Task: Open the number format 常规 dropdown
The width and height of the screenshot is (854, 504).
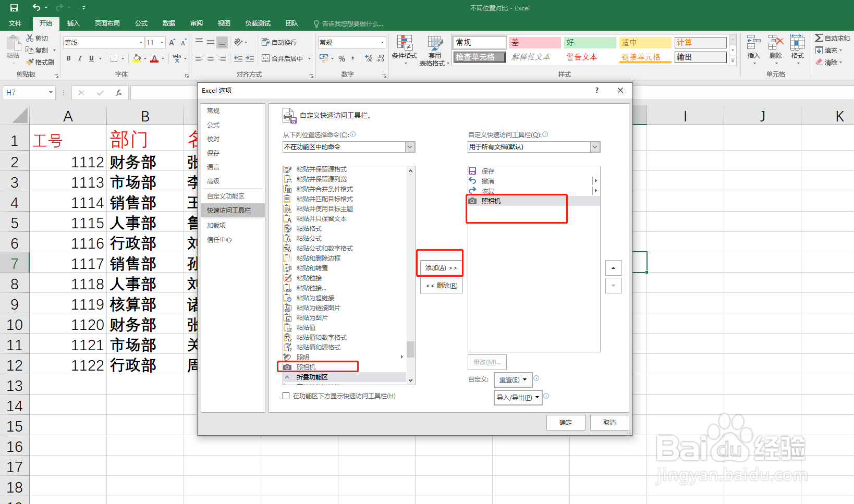Action: [x=382, y=42]
